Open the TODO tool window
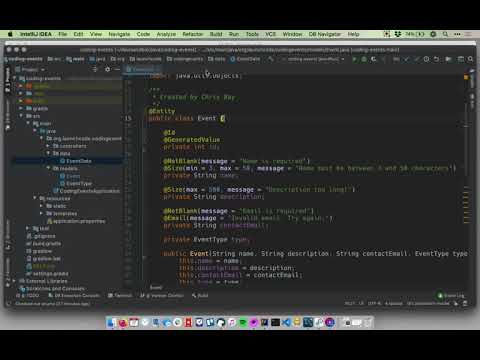Screen dimensions: 480x360 (x=29, y=295)
